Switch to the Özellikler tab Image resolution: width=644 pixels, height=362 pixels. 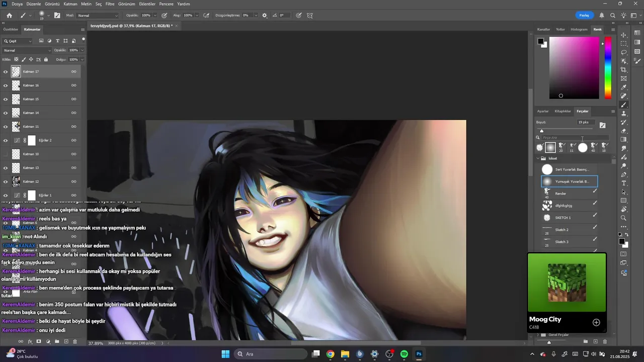[x=11, y=29]
